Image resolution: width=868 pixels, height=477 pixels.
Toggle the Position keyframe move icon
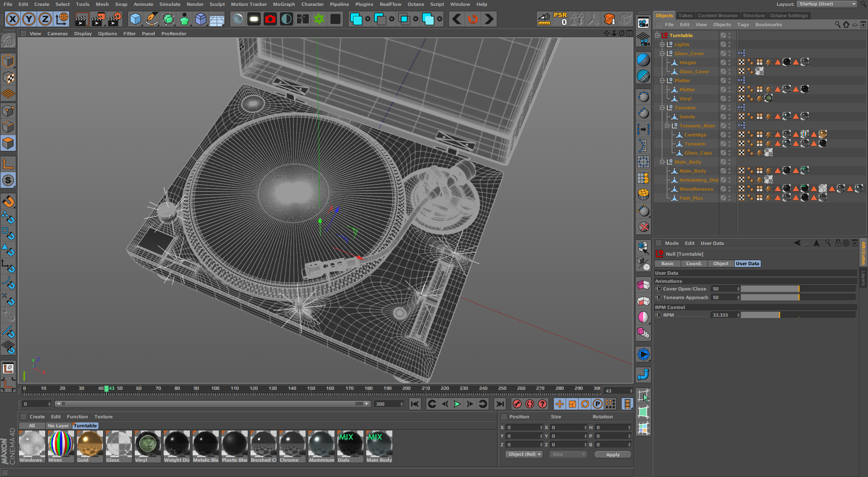pos(560,404)
